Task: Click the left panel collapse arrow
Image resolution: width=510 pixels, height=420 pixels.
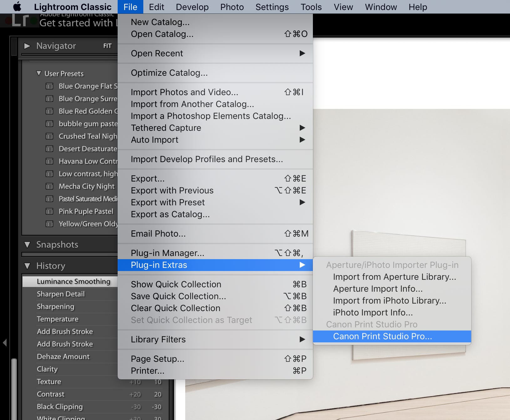Action: [5, 342]
